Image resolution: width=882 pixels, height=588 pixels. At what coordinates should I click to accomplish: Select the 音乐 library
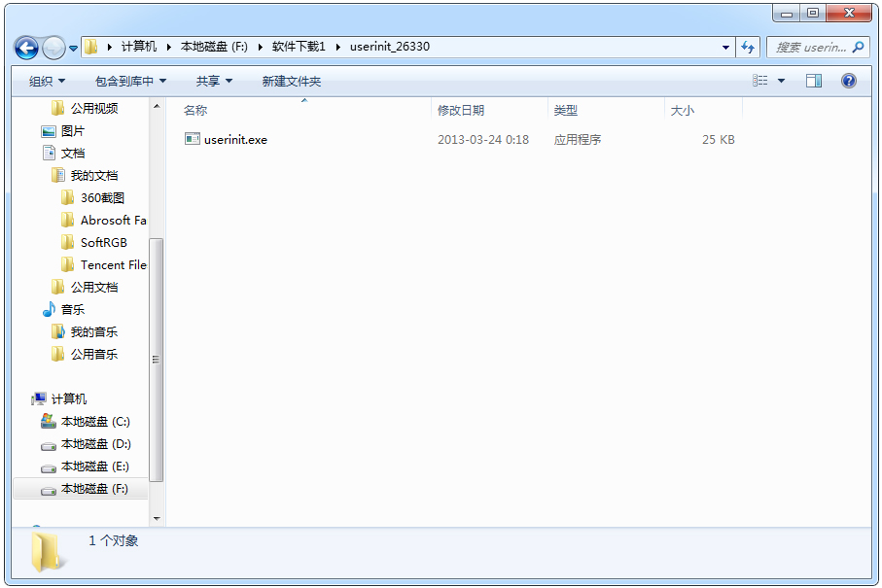[x=73, y=310]
